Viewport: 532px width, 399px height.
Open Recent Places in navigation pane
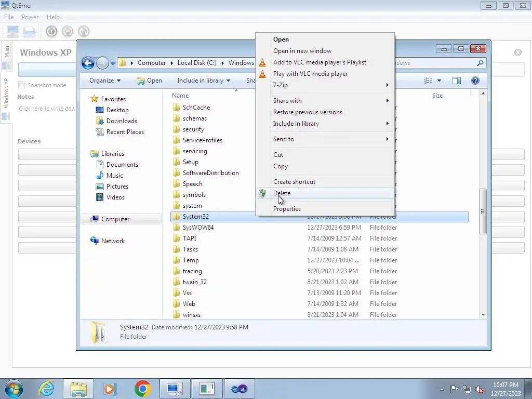tap(125, 131)
